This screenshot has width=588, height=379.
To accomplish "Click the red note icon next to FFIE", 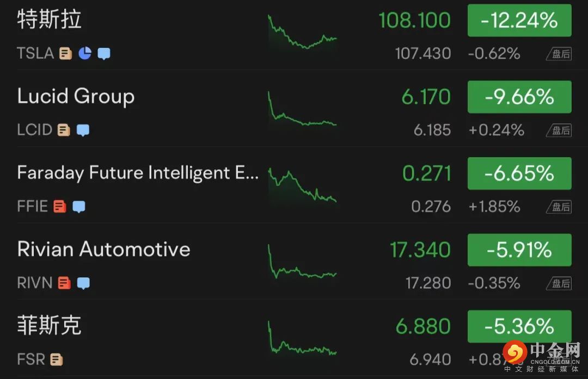I will [x=59, y=207].
